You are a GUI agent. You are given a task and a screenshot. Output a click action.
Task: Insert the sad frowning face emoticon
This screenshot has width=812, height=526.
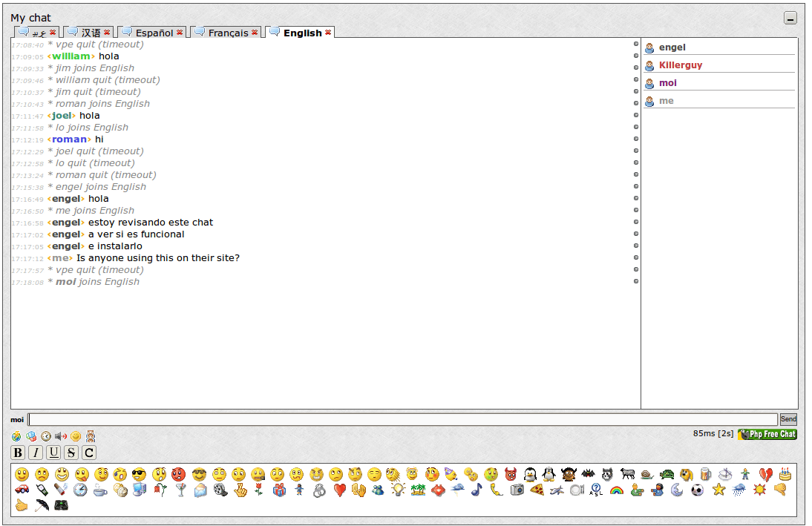tap(42, 474)
